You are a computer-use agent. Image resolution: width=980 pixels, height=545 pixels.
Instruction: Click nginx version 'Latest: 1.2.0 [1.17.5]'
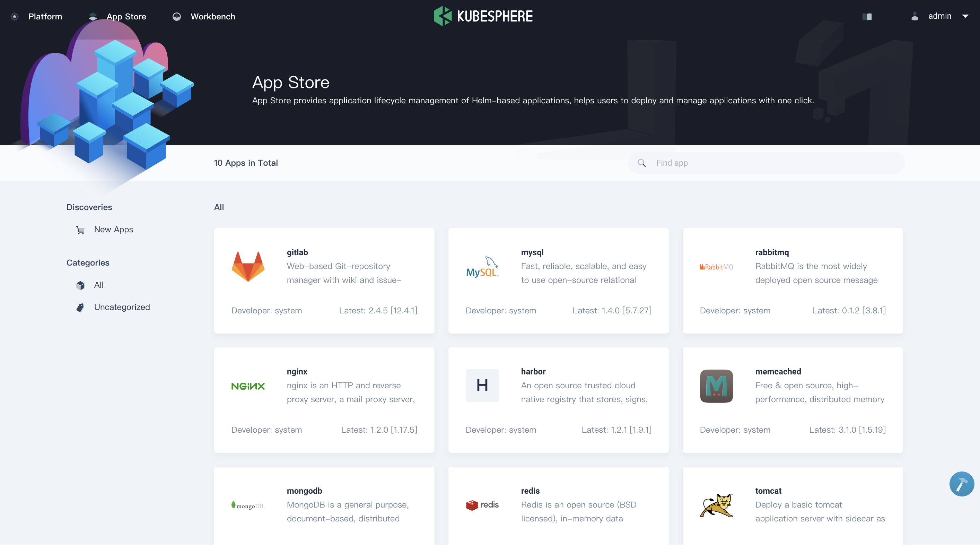coord(379,430)
